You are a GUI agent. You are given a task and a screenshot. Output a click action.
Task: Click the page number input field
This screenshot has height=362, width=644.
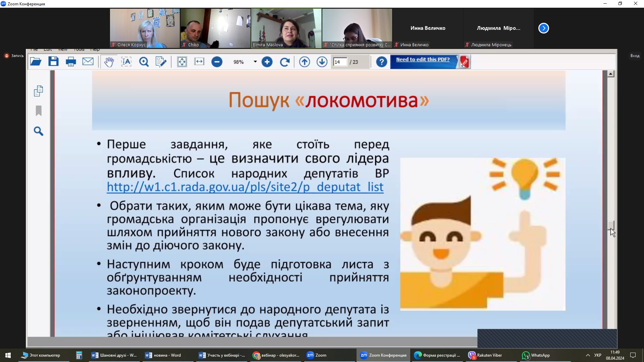(x=339, y=62)
